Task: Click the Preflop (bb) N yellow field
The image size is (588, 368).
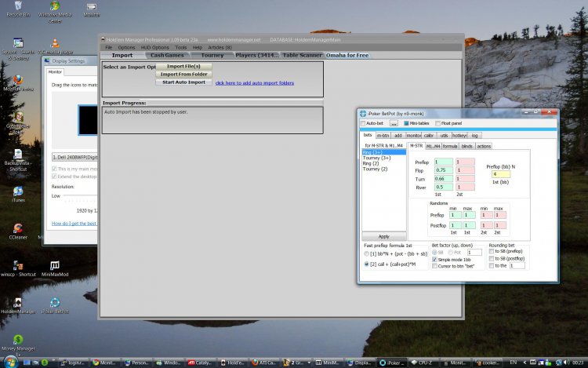Action: click(501, 174)
